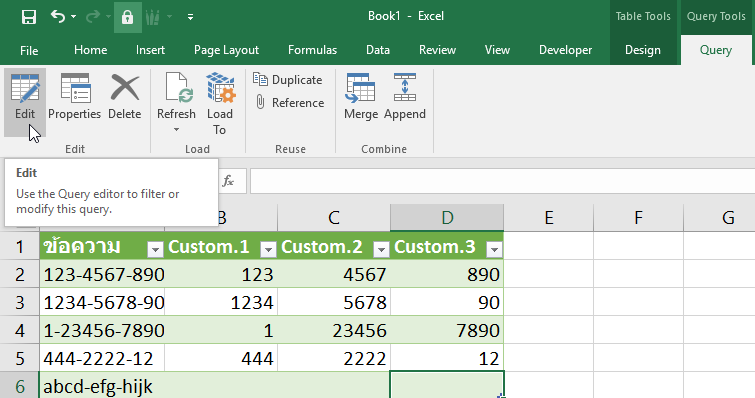Click cell with value 5678
The height and width of the screenshot is (398, 755).
[334, 302]
